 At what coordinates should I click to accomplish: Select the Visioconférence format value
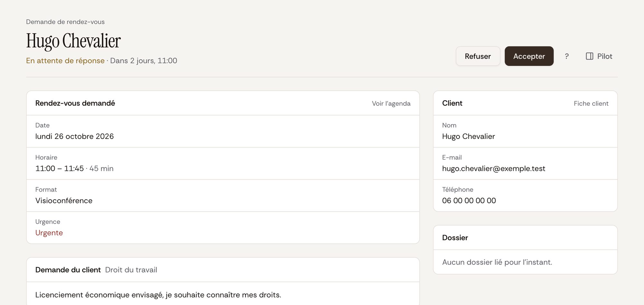point(64,201)
